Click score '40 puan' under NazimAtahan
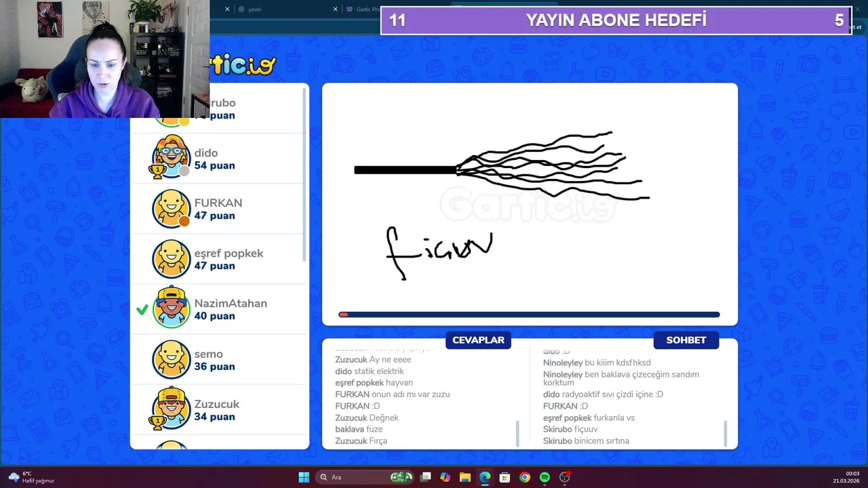868x488 pixels. coord(214,316)
